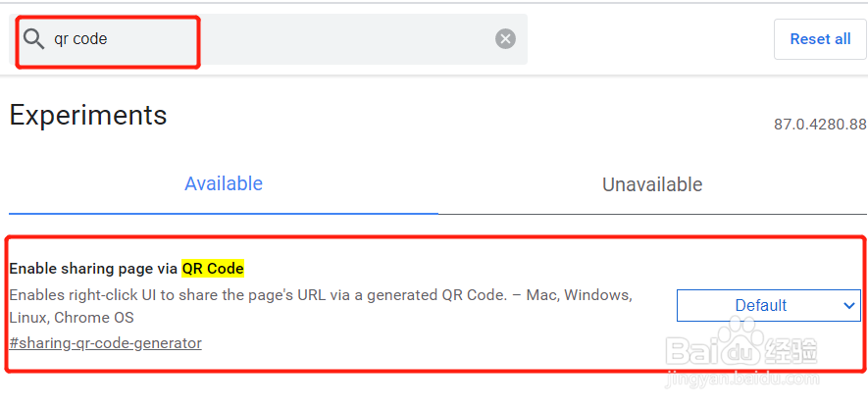Screen dimensions: 868x408
Task: Click the yellow highlighted 'QR Code' text
Action: pyautogui.click(x=213, y=268)
